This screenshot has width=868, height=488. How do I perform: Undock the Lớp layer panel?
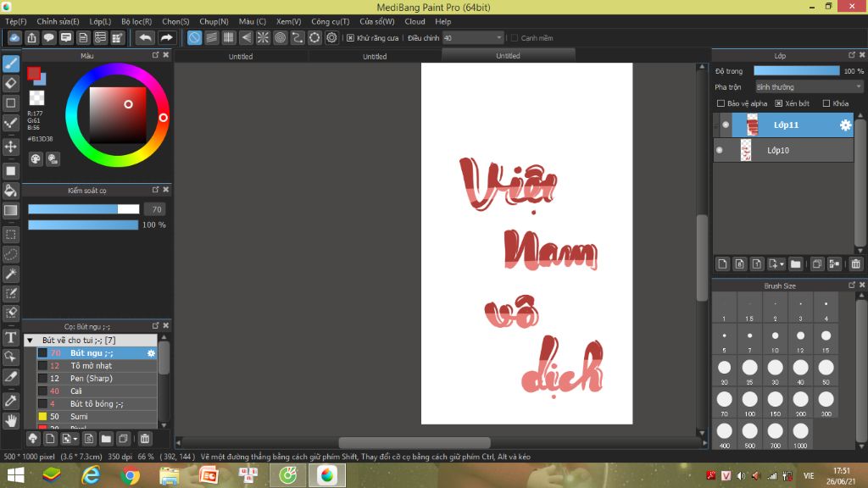click(851, 55)
